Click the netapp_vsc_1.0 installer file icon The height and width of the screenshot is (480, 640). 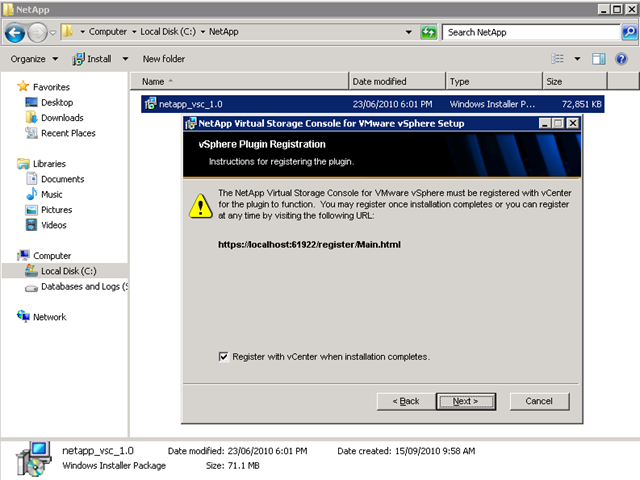point(150,104)
